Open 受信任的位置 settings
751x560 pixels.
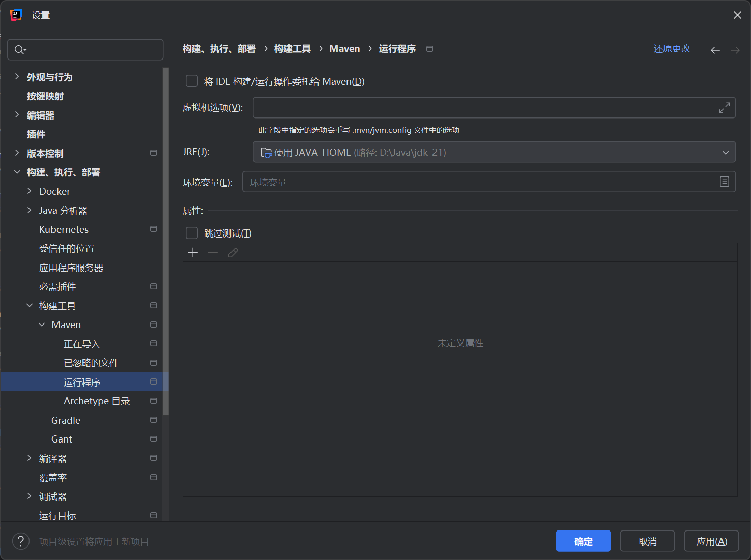coord(67,249)
